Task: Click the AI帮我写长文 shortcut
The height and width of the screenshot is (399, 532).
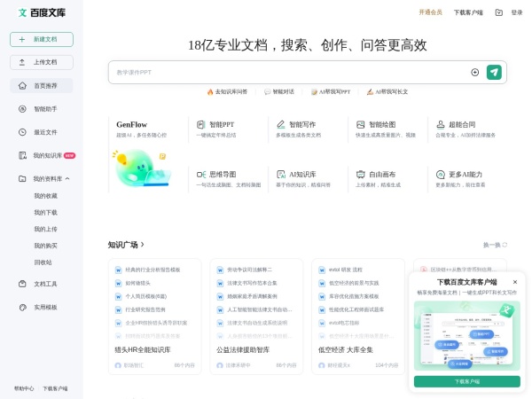Action: point(387,91)
